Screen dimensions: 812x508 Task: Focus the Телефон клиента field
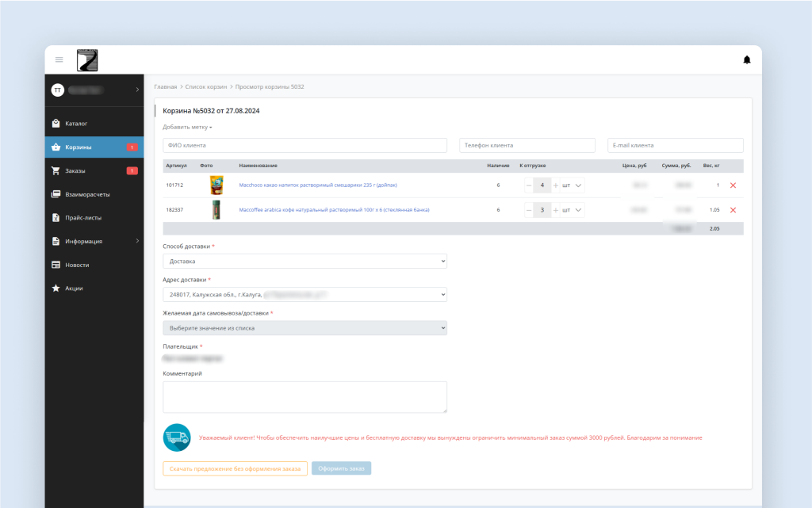coord(527,145)
